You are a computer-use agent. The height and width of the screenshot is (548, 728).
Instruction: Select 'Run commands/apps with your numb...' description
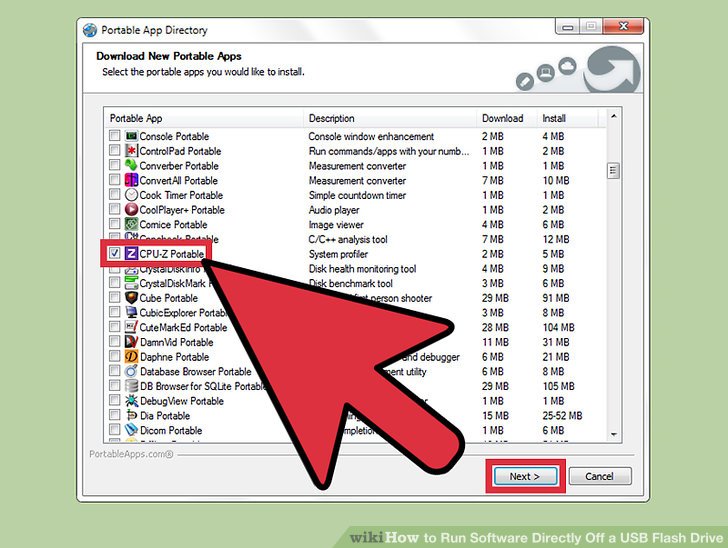[389, 151]
